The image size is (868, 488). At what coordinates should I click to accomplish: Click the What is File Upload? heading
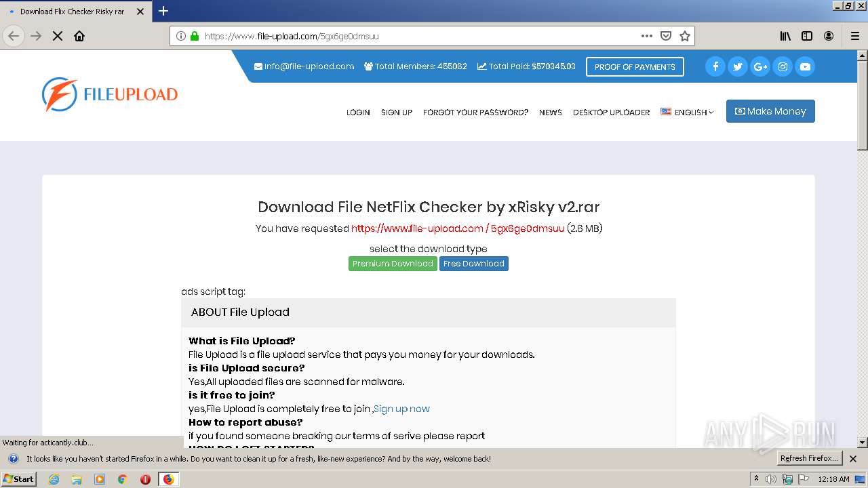click(242, 341)
